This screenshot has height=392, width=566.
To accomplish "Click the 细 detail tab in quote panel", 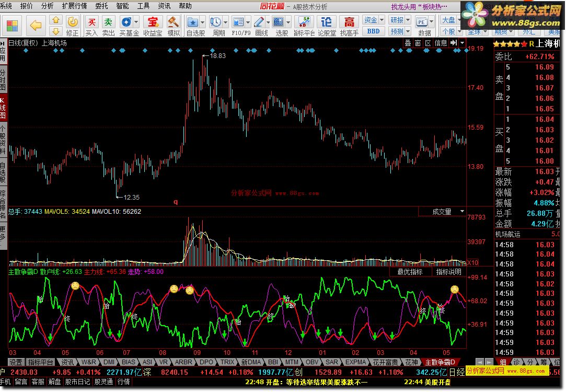I will click(503, 362).
